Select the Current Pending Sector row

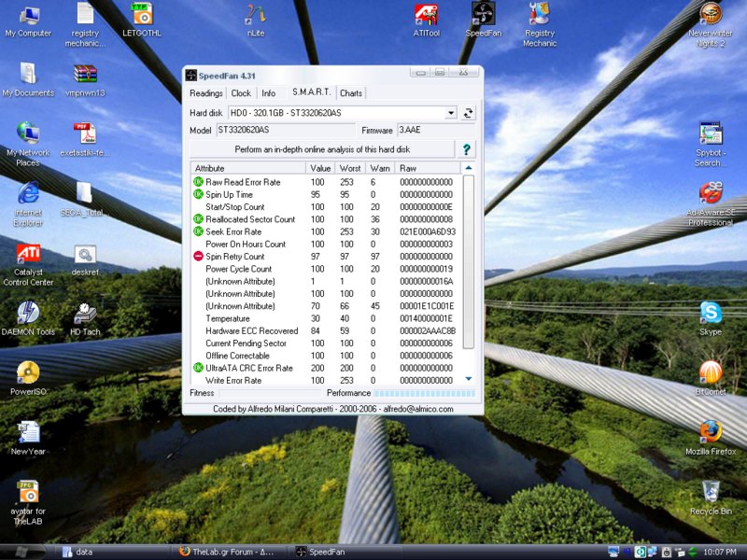(326, 343)
